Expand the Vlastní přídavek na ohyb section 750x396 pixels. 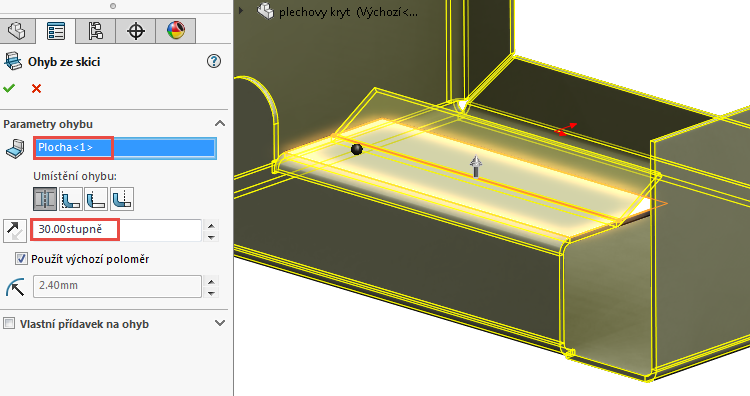pos(220,323)
